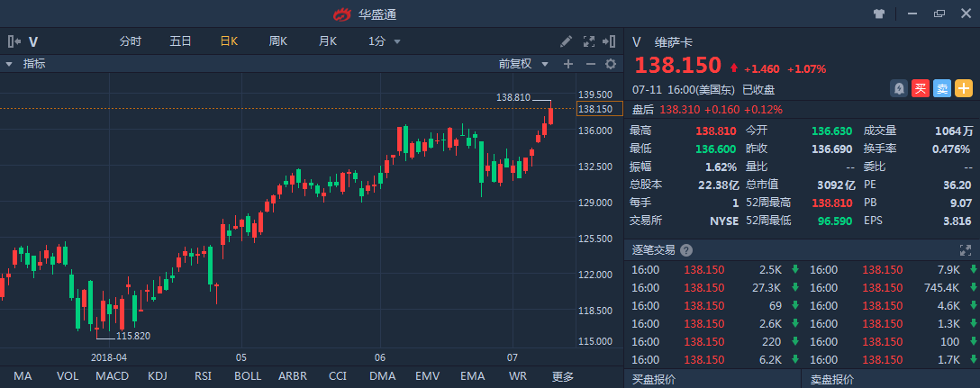Click the blue sell (卖) button
Viewport: 980px width, 388px height.
(942, 89)
